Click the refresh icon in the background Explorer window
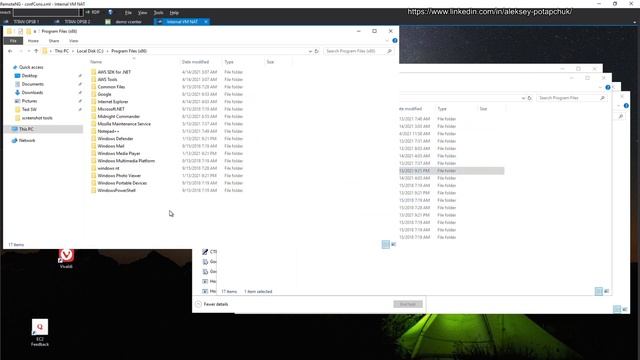 tap(530, 98)
